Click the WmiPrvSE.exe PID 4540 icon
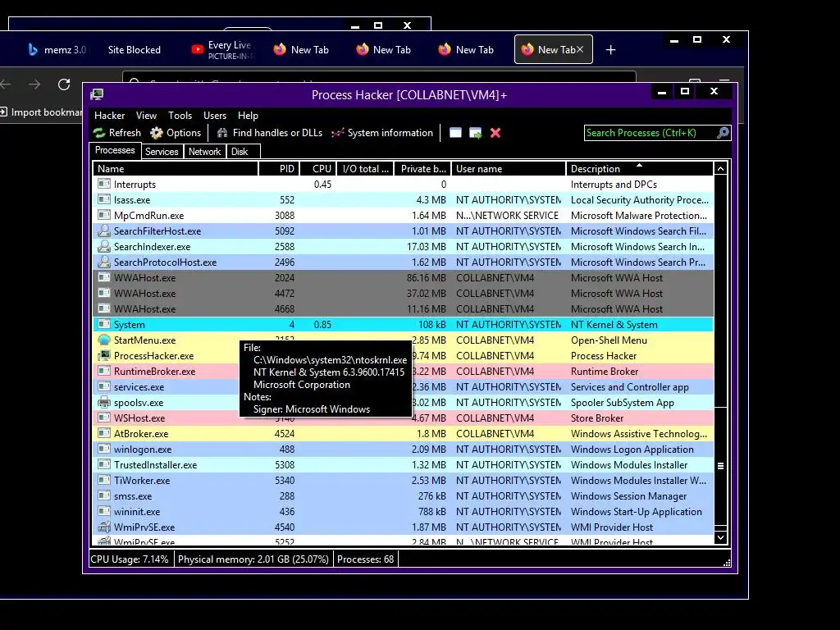The width and height of the screenshot is (840, 630). (104, 527)
